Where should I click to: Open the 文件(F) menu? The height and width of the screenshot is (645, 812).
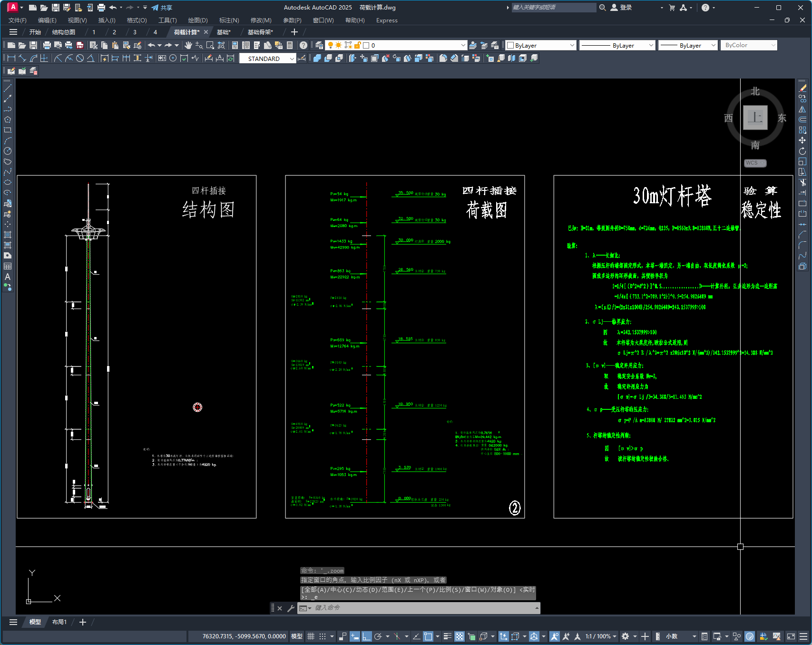pos(18,20)
